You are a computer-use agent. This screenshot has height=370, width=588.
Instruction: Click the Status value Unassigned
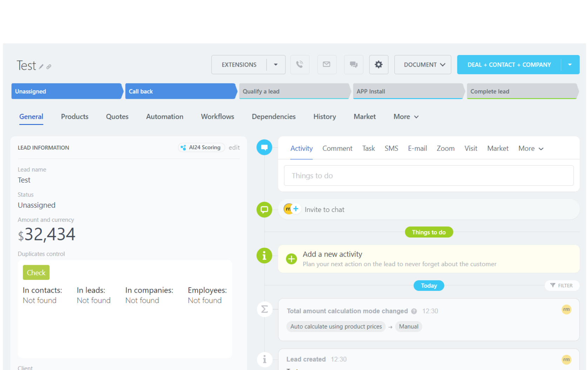pyautogui.click(x=36, y=205)
